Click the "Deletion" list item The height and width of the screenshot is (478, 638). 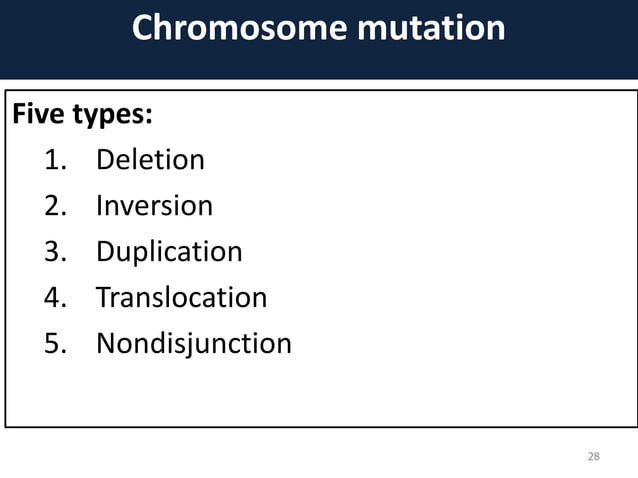[150, 160]
